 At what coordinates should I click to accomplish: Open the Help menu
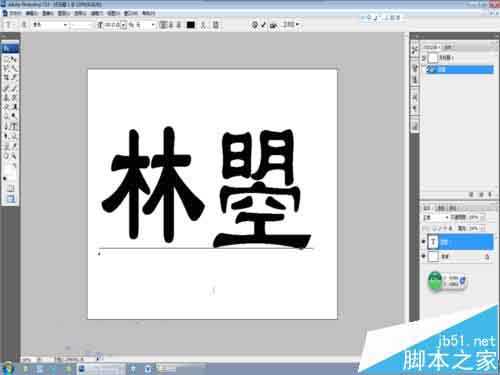point(149,13)
